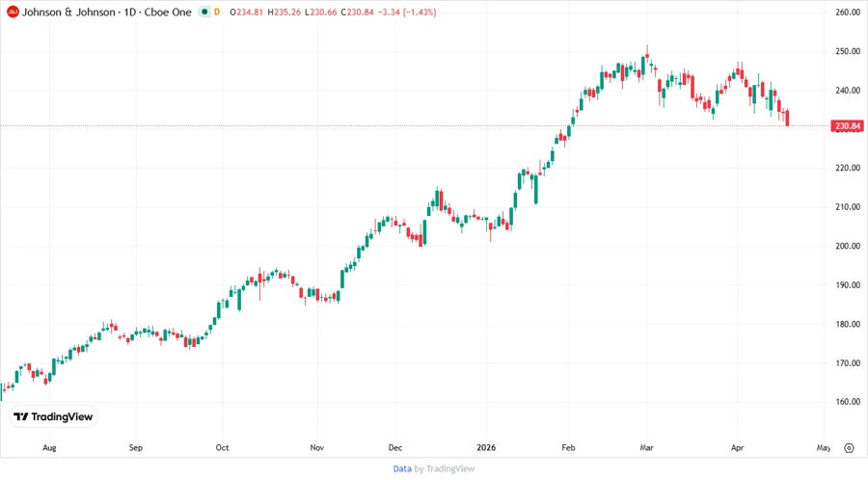Click the open value O234.81
The image size is (868, 480).
[x=246, y=12]
